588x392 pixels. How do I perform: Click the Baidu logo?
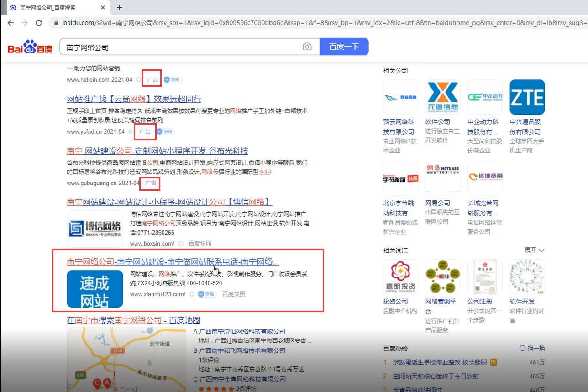[x=30, y=47]
